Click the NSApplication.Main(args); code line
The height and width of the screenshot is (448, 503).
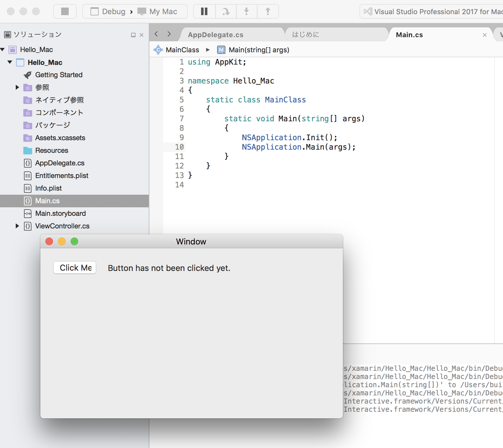[299, 147]
